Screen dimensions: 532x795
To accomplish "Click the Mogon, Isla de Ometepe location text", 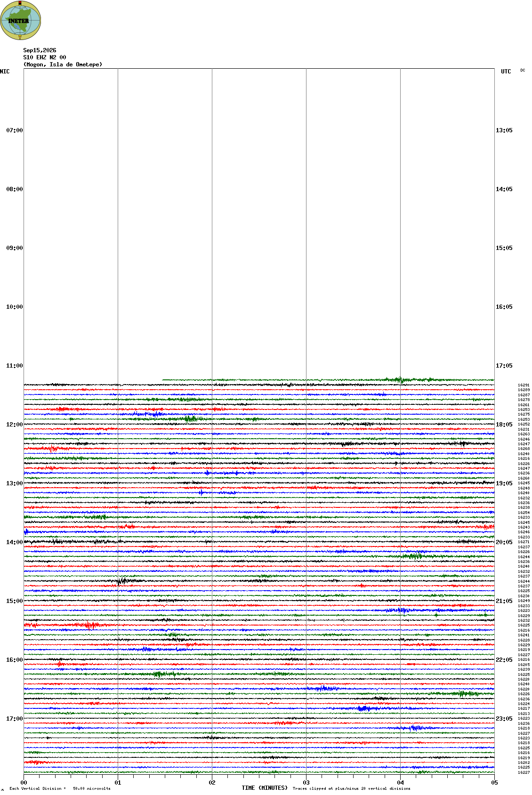I will click(x=63, y=64).
